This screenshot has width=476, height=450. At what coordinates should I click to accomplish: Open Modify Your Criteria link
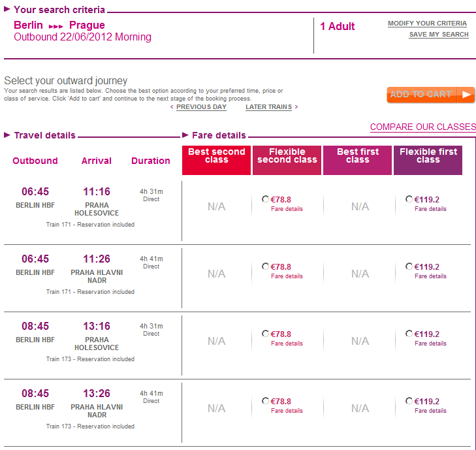pyautogui.click(x=427, y=24)
